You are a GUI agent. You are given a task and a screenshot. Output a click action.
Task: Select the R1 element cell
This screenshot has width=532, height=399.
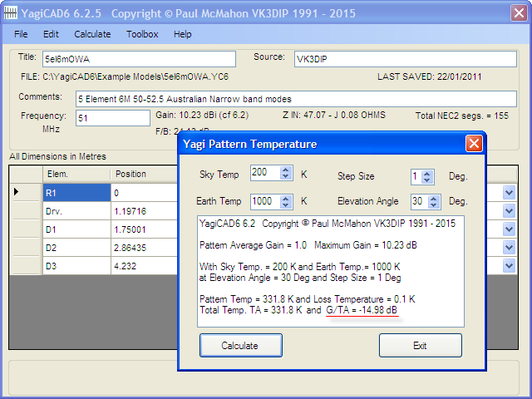tap(77, 193)
